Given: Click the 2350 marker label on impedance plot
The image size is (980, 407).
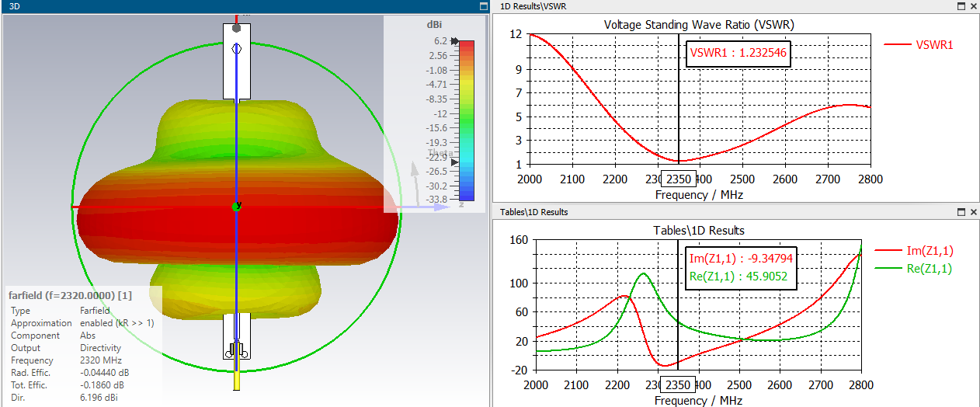Looking at the screenshot, I should (x=679, y=385).
